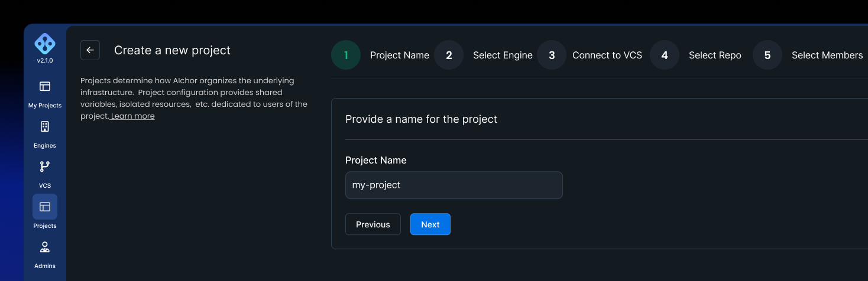Click step 4 circle in stepper
This screenshot has width=868, height=281.
pos(665,55)
